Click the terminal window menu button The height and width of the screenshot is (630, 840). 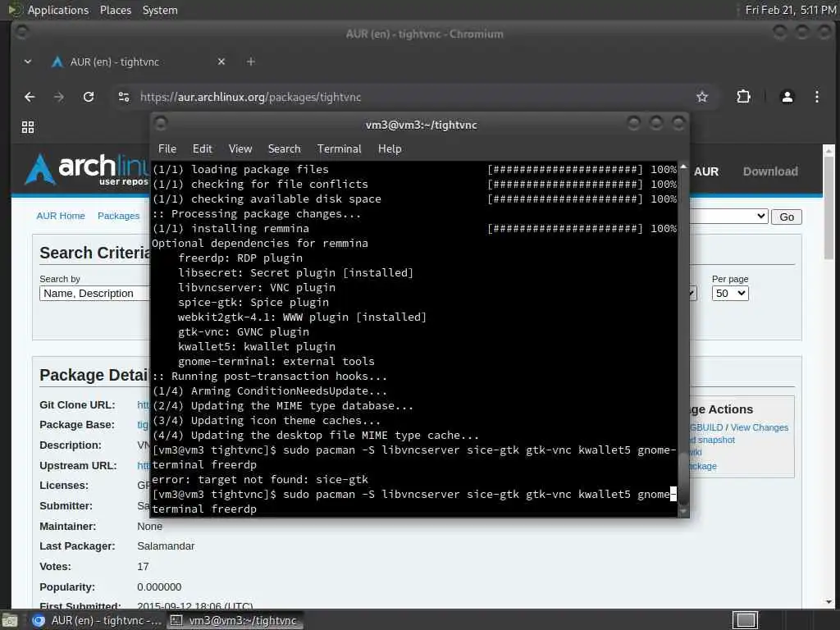tap(161, 124)
